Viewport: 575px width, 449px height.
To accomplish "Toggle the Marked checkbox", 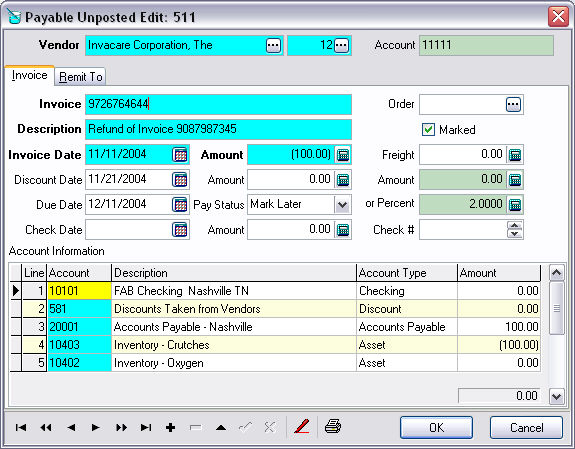I will point(428,129).
